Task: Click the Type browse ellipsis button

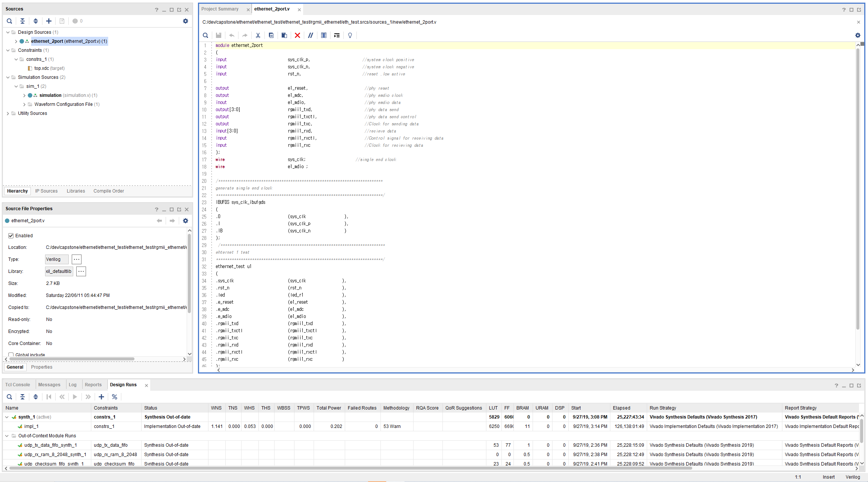Action: pyautogui.click(x=77, y=259)
